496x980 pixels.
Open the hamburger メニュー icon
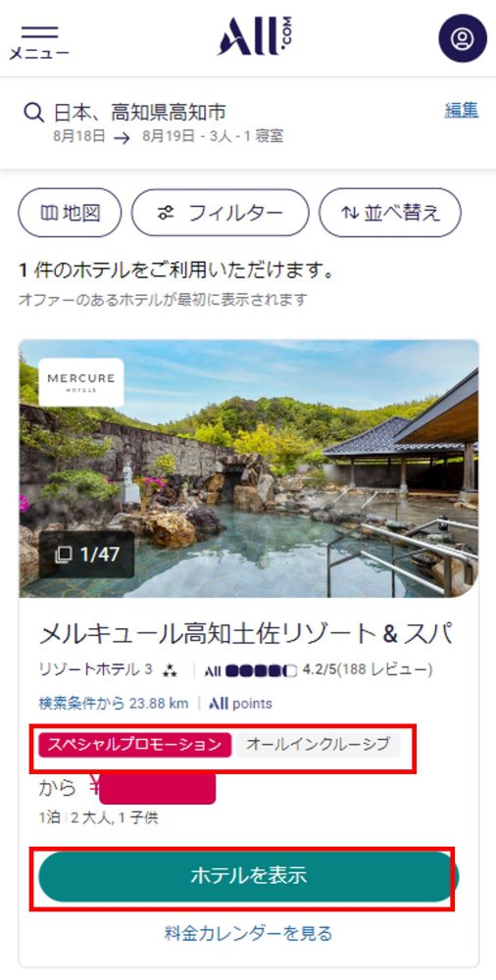[39, 41]
